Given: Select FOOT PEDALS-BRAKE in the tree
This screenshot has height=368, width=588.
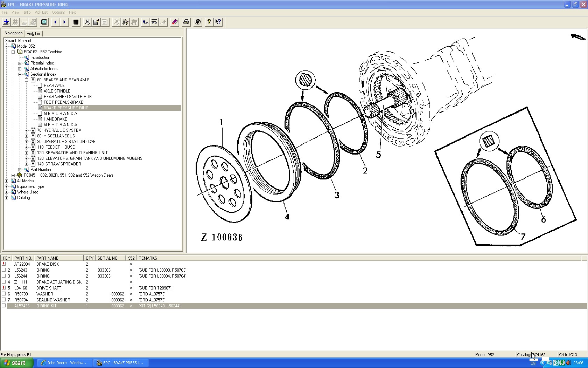Looking at the screenshot, I should pos(63,102).
